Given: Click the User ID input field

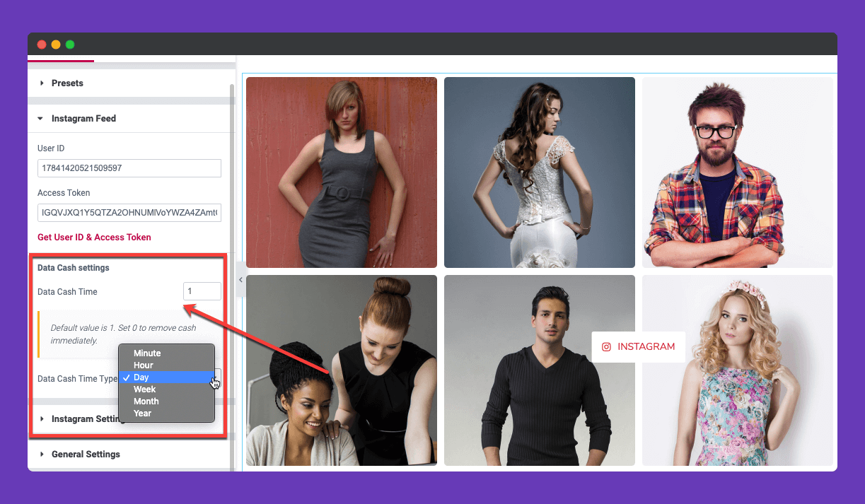Looking at the screenshot, I should pos(129,168).
